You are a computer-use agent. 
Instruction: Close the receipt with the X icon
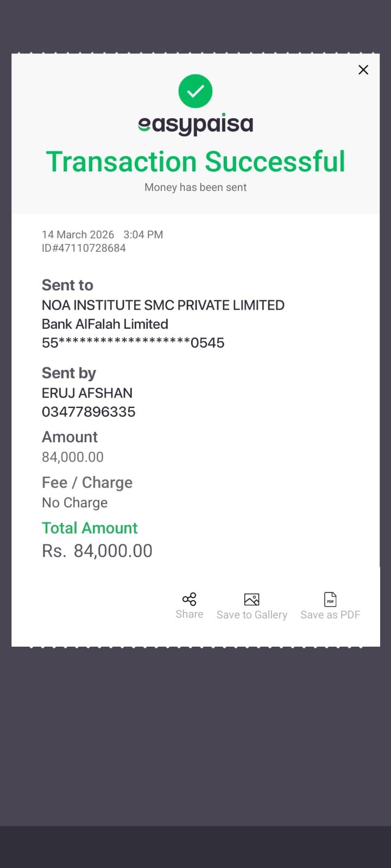[x=363, y=70]
